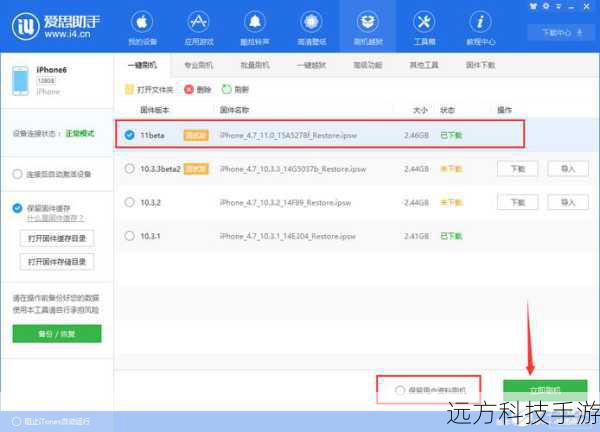Toggle 保留用户资料刷机 checkbox
The width and height of the screenshot is (600, 432).
399,390
